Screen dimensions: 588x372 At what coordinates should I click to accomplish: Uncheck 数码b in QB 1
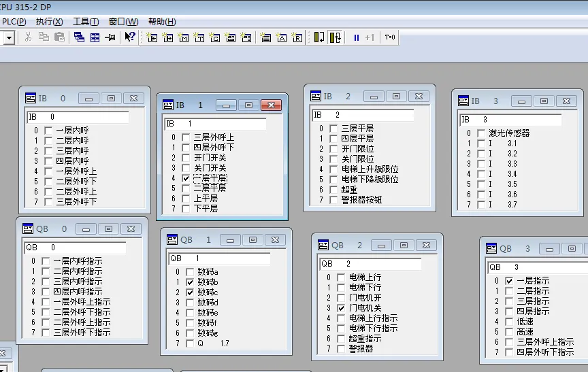pyautogui.click(x=190, y=282)
